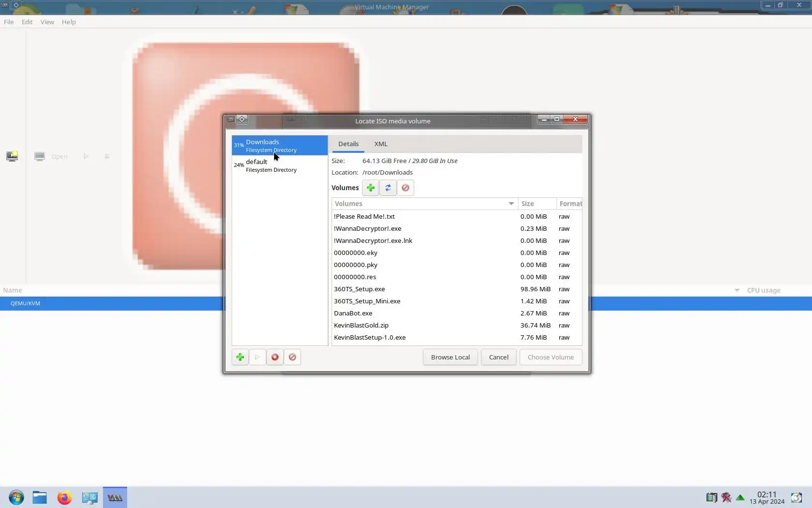The width and height of the screenshot is (812, 508).
Task: Refresh the volume list
Action: [388, 188]
